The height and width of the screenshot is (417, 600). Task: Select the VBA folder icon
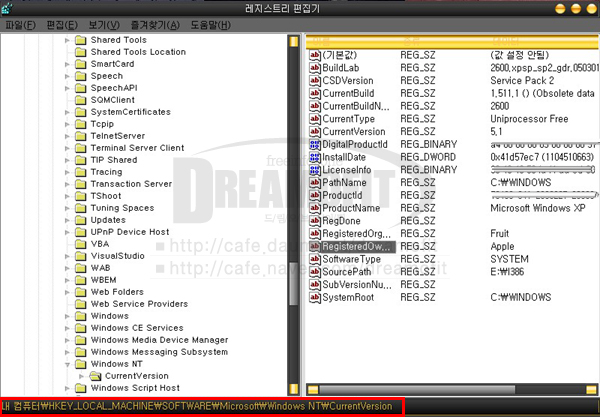80,244
